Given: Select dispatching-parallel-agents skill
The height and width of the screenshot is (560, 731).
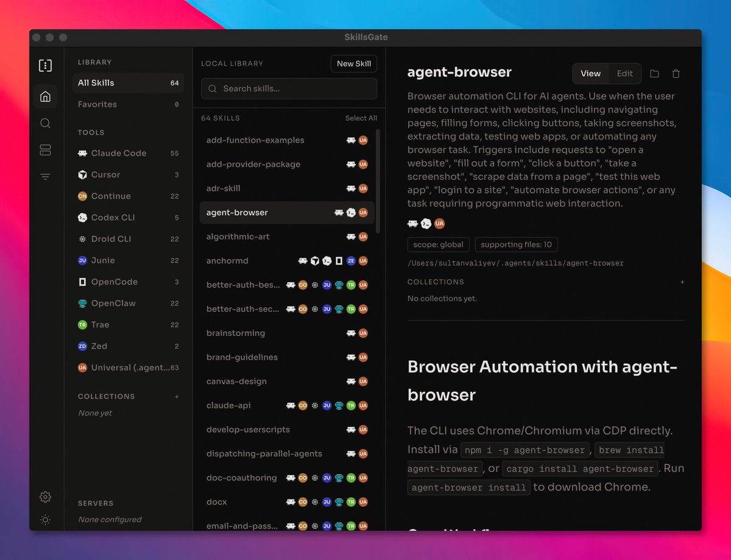Looking at the screenshot, I should pos(287,454).
